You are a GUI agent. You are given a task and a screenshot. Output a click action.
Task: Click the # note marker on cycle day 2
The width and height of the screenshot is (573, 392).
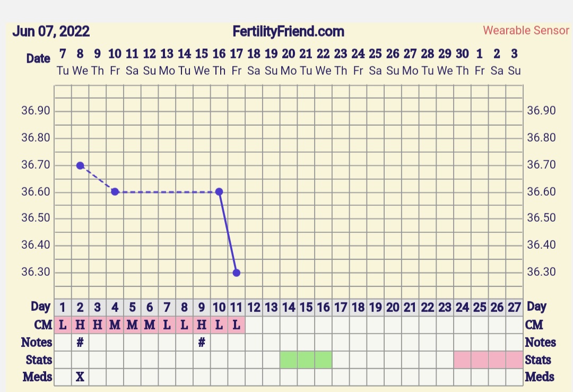[80, 343]
